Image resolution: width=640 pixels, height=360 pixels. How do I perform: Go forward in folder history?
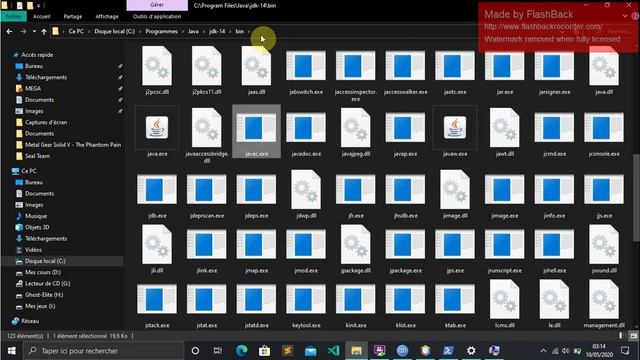tap(23, 31)
